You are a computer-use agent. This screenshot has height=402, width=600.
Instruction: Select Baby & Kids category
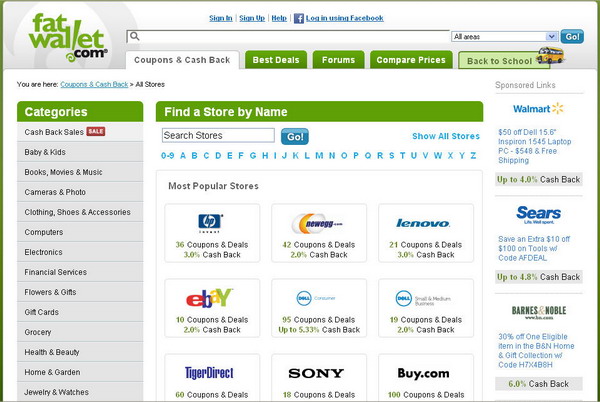click(x=80, y=152)
